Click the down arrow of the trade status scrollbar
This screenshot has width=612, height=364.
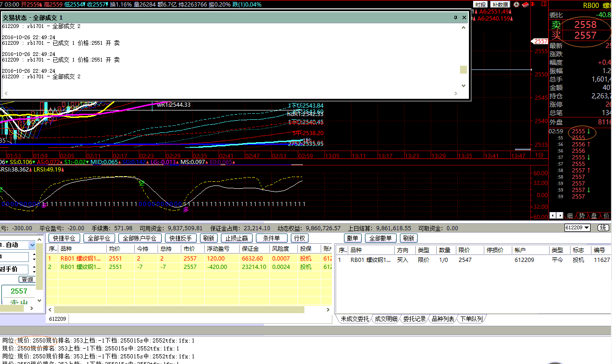(464, 85)
